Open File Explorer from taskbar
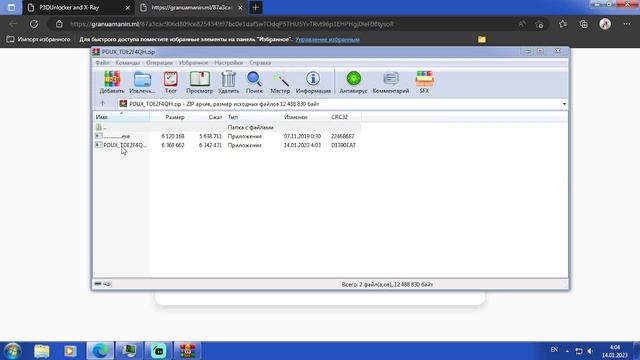The width and height of the screenshot is (640, 360). pos(42,351)
